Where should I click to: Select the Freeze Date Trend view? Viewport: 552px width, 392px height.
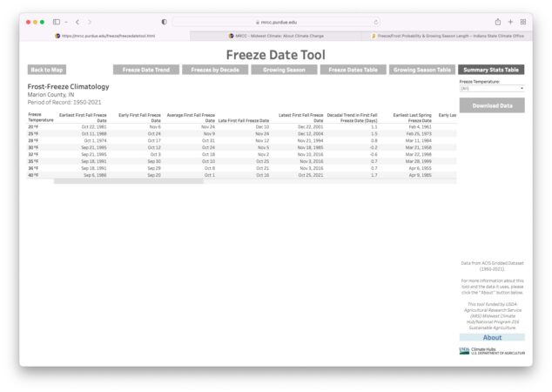tap(145, 70)
